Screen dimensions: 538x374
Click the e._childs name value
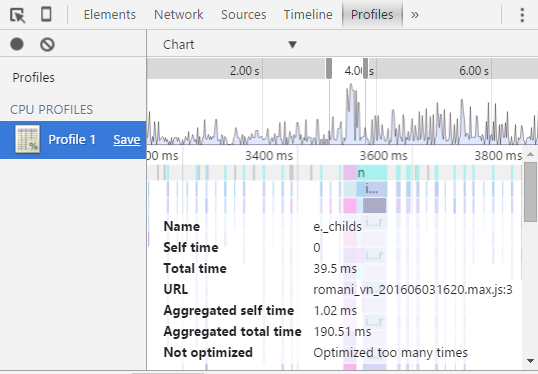click(x=337, y=227)
